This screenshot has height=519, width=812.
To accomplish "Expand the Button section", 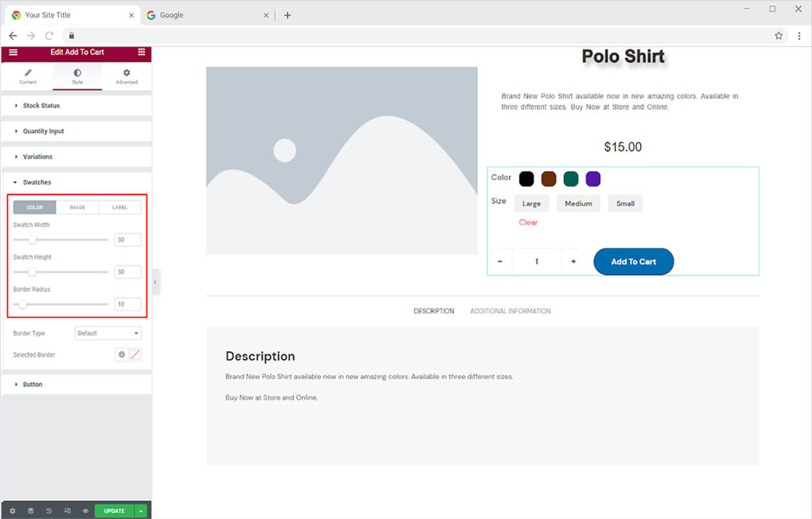I will pyautogui.click(x=32, y=384).
